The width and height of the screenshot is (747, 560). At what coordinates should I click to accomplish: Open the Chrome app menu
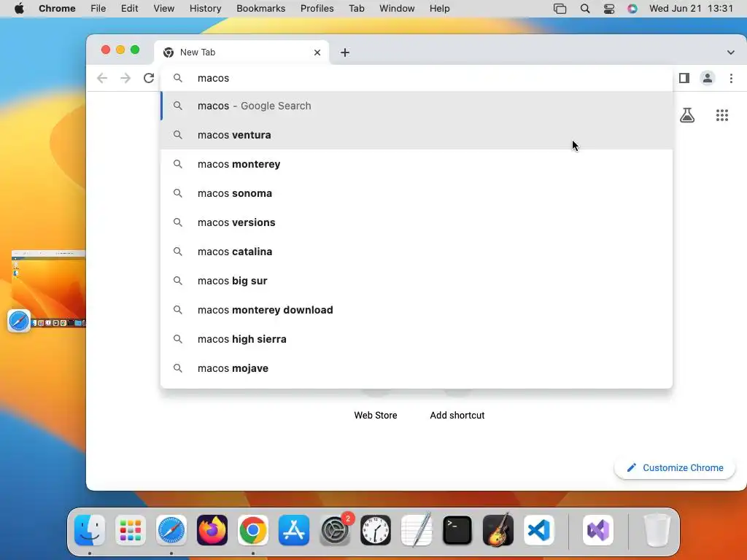pos(57,9)
